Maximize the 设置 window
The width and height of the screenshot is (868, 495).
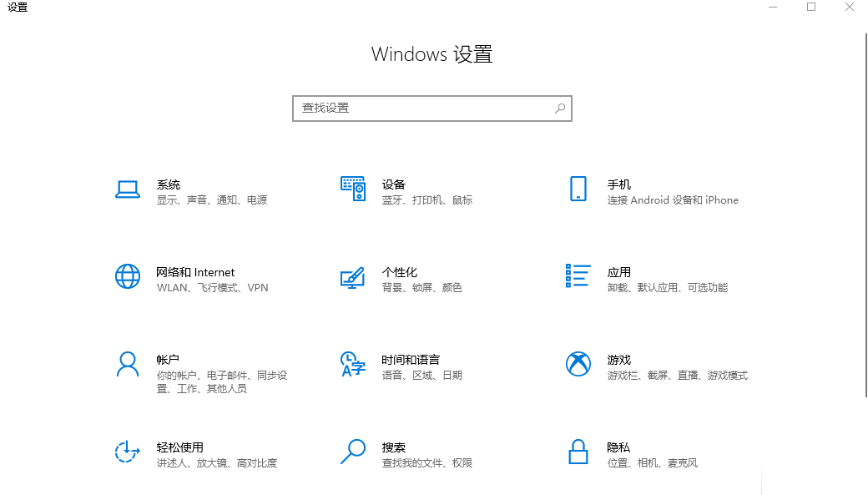click(811, 8)
